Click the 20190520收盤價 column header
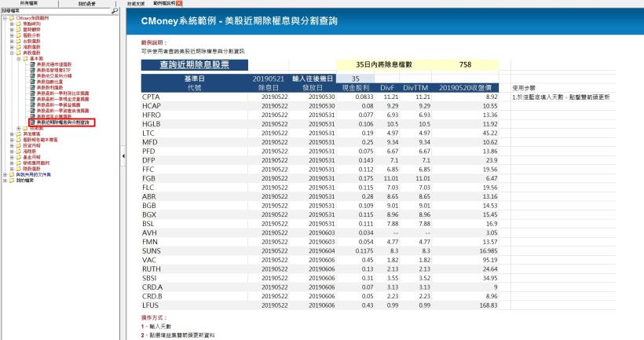644x340 pixels. 466,88
